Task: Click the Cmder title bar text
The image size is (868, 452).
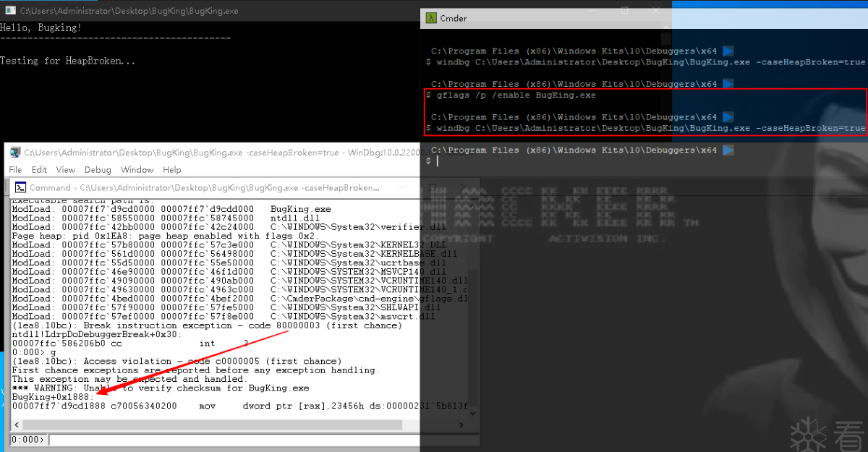Action: 454,18
